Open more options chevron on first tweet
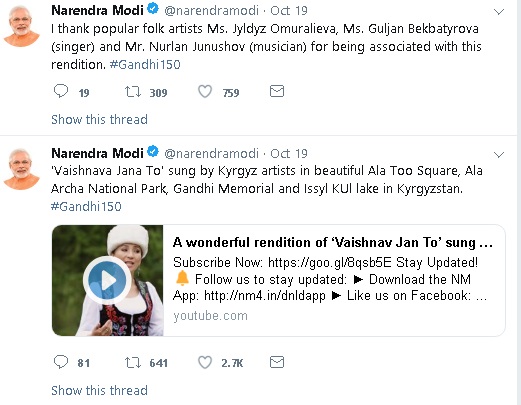521x405 pixels. pyautogui.click(x=499, y=12)
